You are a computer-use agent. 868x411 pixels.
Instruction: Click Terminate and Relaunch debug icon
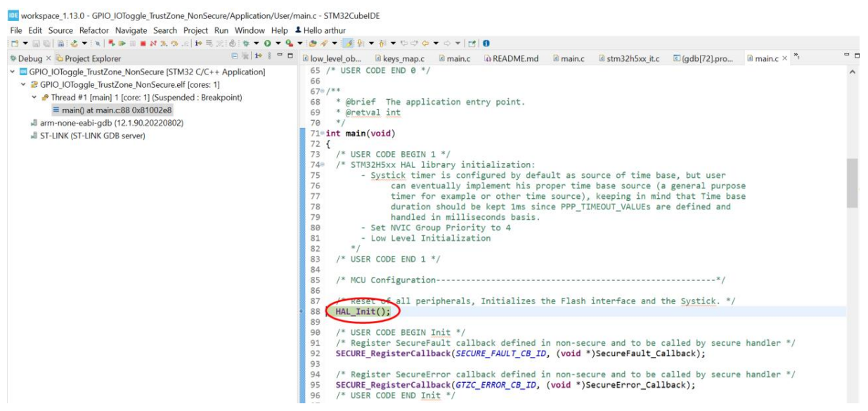tap(110, 44)
